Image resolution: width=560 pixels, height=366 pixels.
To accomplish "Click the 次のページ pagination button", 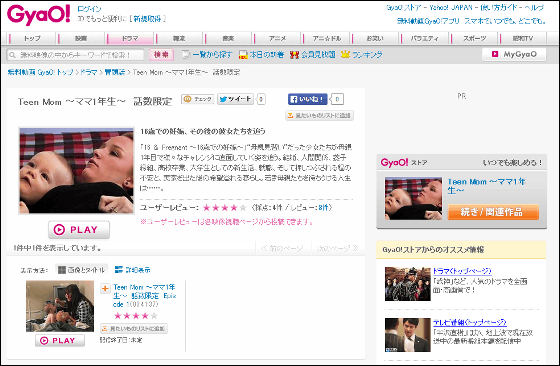I will (x=337, y=248).
